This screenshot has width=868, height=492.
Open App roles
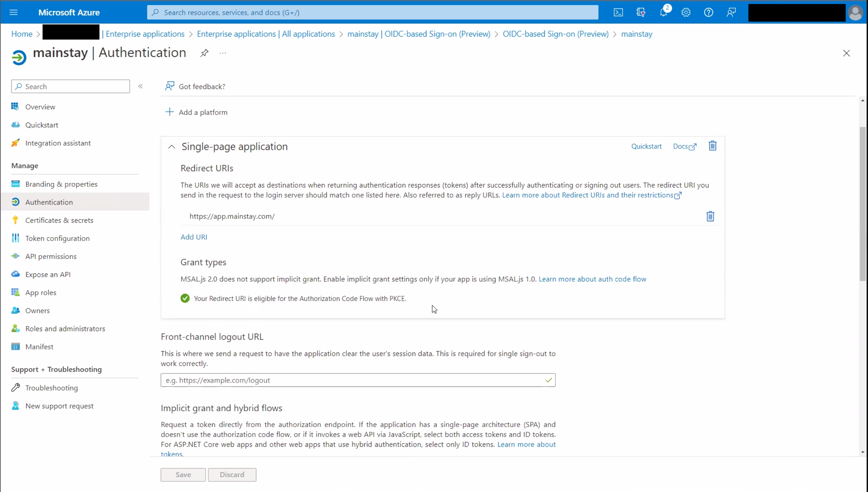(40, 292)
